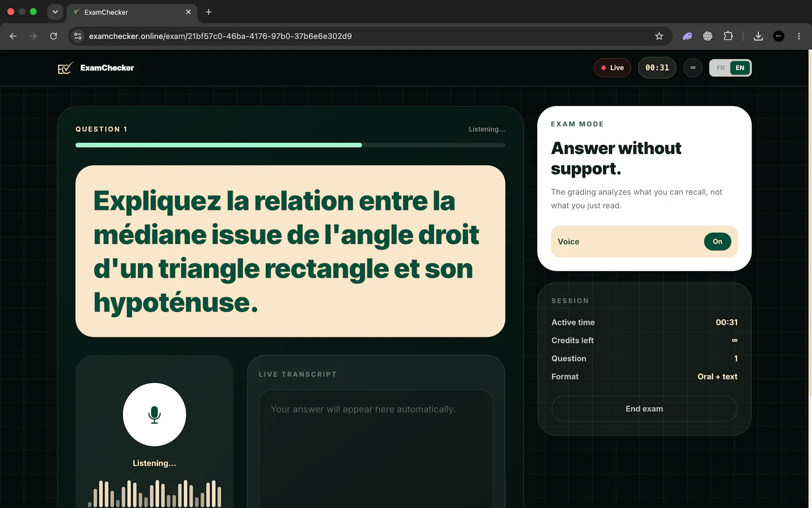Viewport: 812px width, 508px height.
Task: Click the grading description text
Action: [x=636, y=199]
